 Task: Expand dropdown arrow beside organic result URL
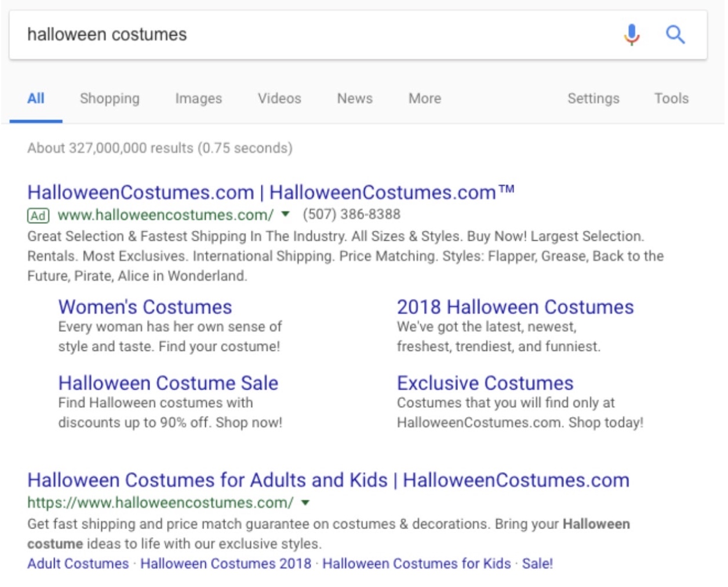tap(305, 503)
